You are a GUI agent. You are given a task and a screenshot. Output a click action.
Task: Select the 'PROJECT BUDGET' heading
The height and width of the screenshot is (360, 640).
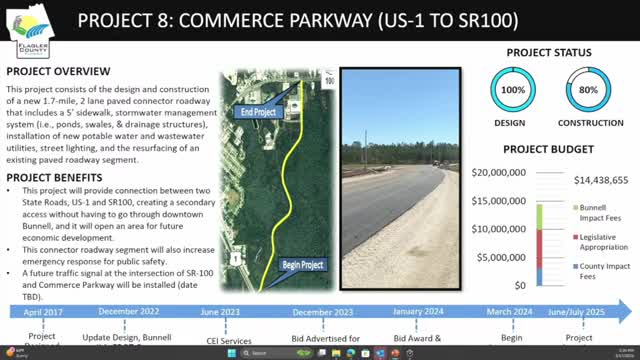tap(548, 149)
